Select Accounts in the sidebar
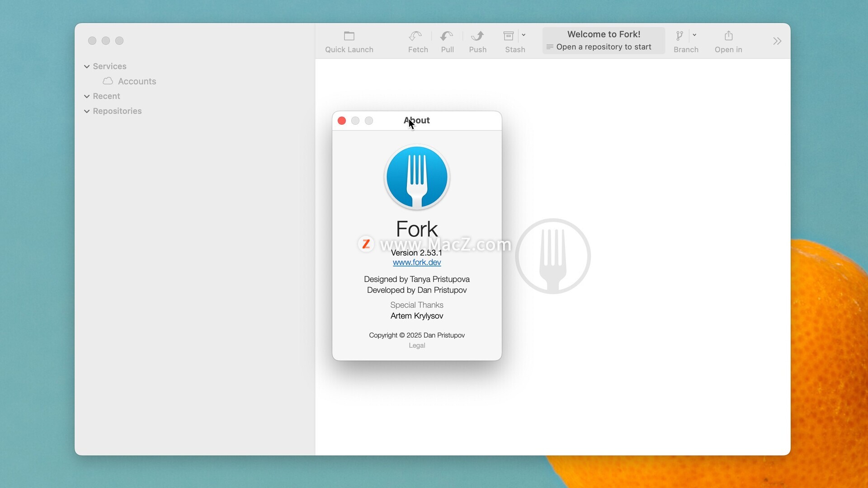This screenshot has width=868, height=488. [137, 81]
